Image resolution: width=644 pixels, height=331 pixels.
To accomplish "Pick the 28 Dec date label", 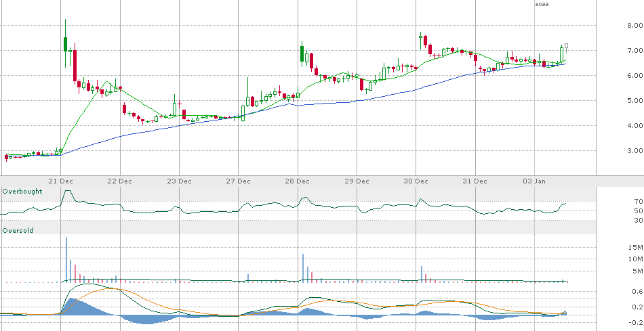I will [298, 181].
